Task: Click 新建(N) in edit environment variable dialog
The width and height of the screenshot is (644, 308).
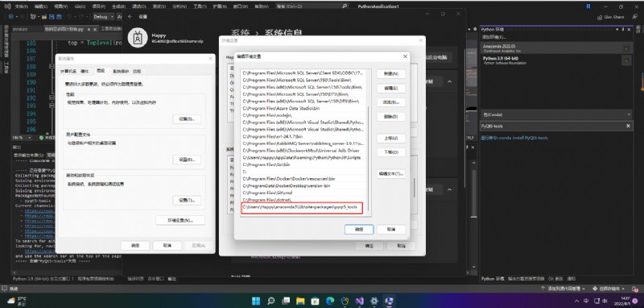Action: [x=391, y=74]
